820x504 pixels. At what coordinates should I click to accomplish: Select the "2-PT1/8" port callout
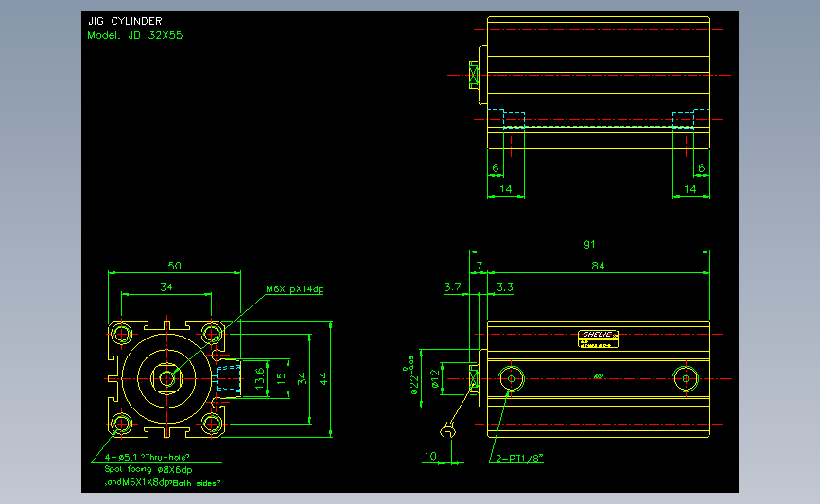(519, 459)
